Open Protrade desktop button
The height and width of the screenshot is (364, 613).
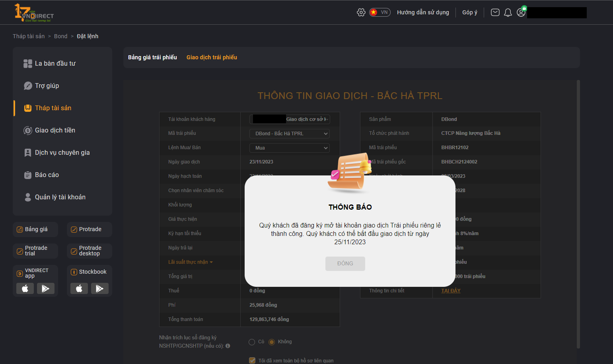90,251
